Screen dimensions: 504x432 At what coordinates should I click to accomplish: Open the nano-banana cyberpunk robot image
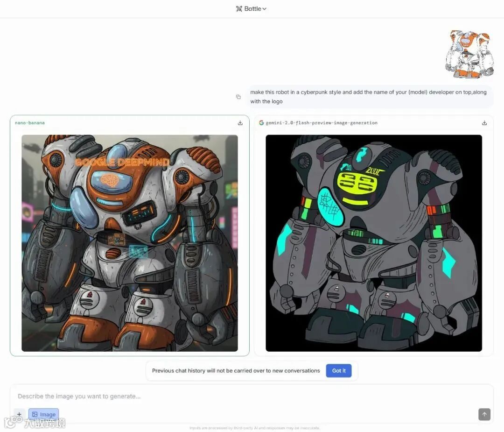point(130,243)
